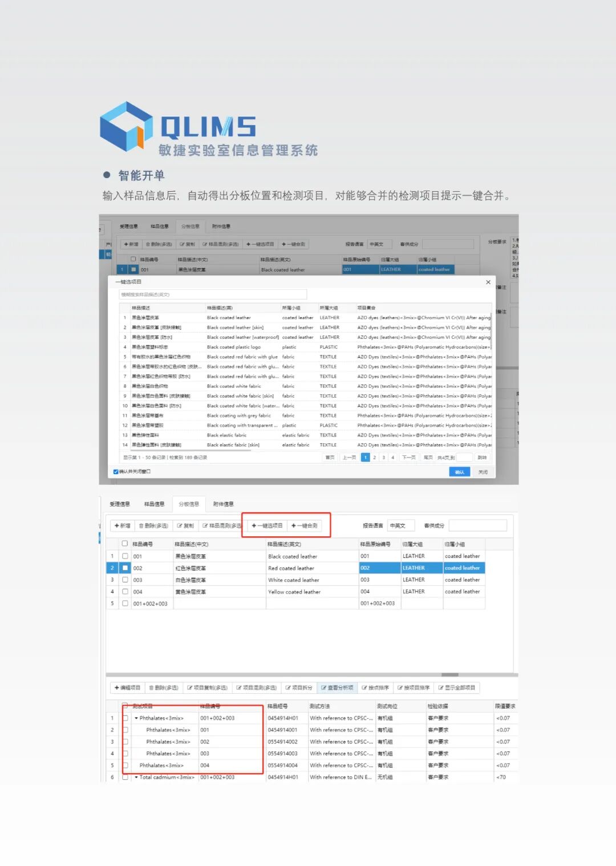Open 受理信息 tab in lower panel
Screen dimensions: 616x866
(120, 504)
